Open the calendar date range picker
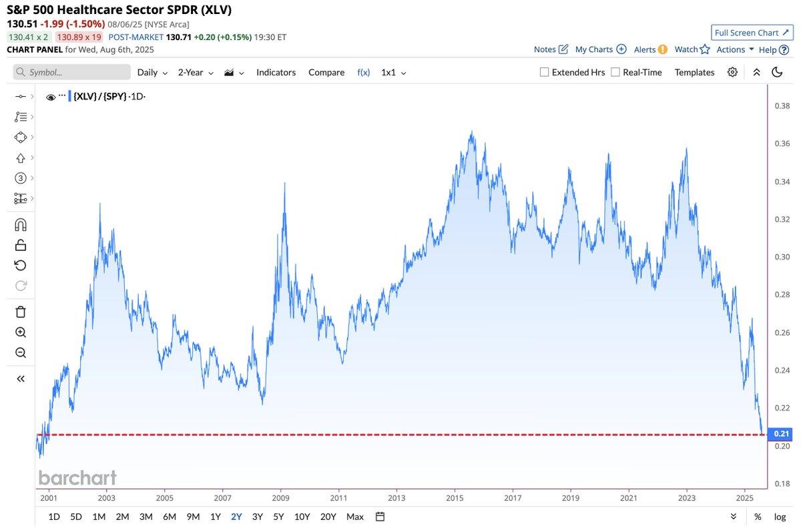Image resolution: width=801 pixels, height=532 pixels. 380,517
